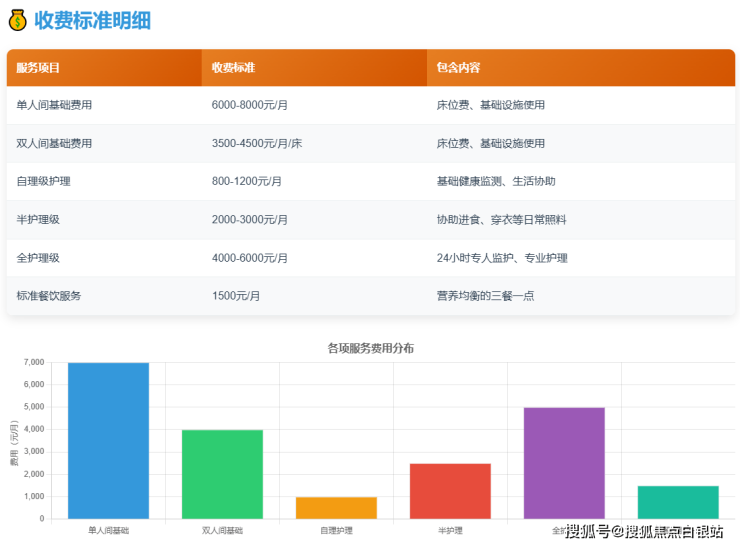Click the 收费标准明细 heading text
The width and height of the screenshot is (740, 547).
pos(92,20)
